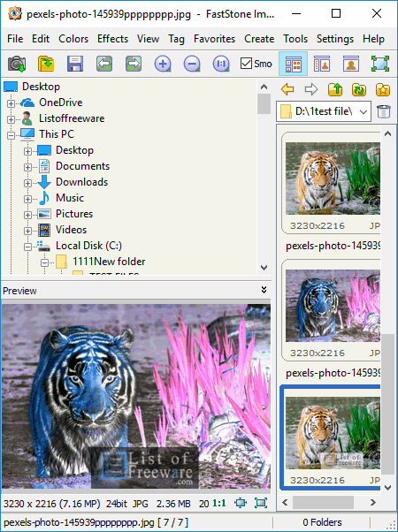Select Videos in folder tree

coord(71,230)
